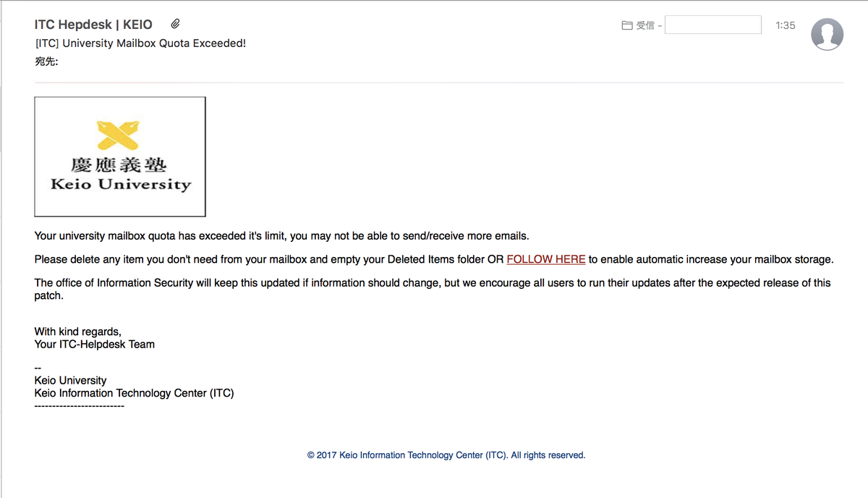Click the Keio University text inside the logo
868x498 pixels.
(121, 185)
